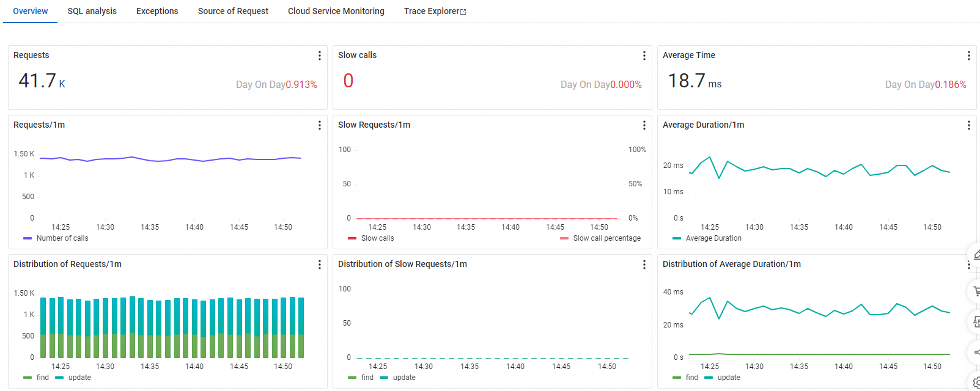Click the floating share icon

976,352
